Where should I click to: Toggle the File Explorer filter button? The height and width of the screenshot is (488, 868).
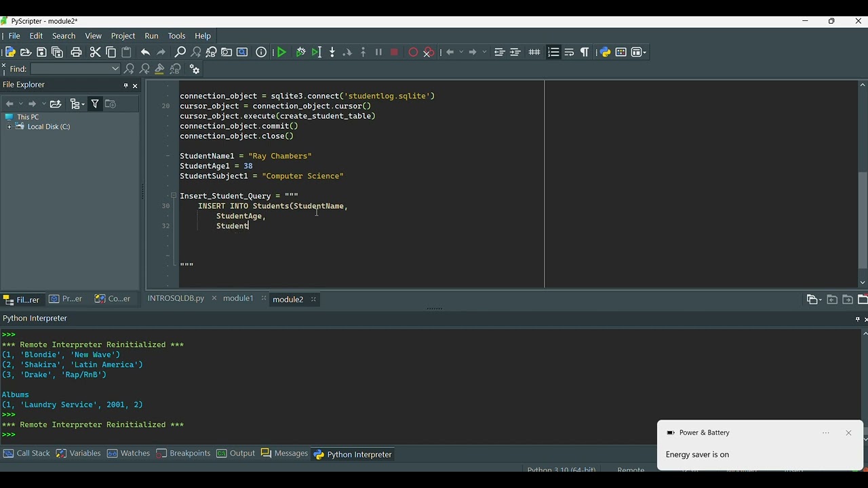click(95, 104)
